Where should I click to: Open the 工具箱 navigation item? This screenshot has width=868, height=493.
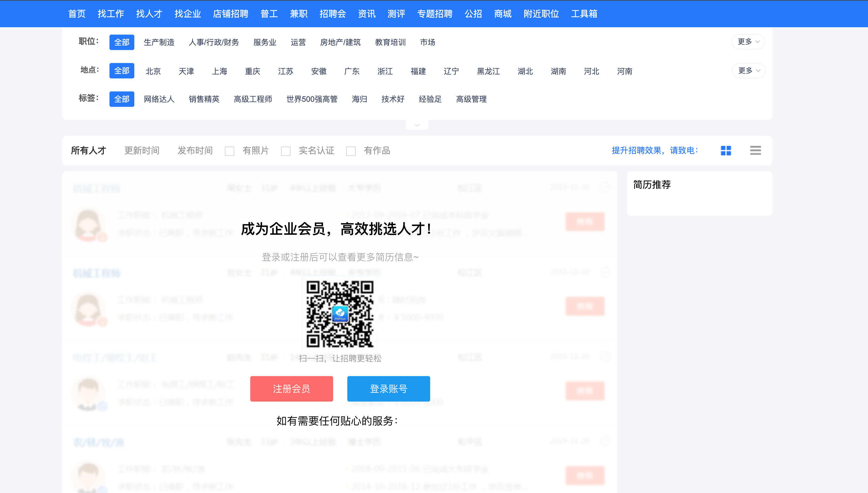584,14
